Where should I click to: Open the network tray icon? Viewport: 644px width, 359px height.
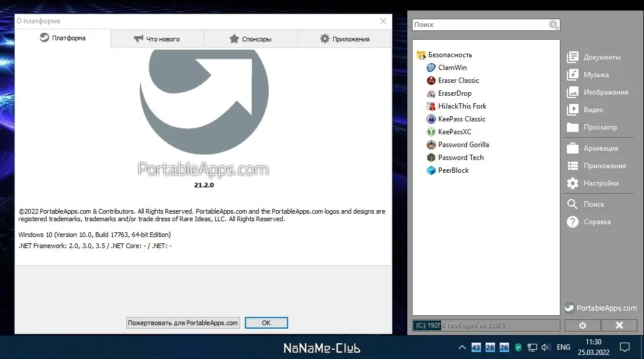pos(532,347)
